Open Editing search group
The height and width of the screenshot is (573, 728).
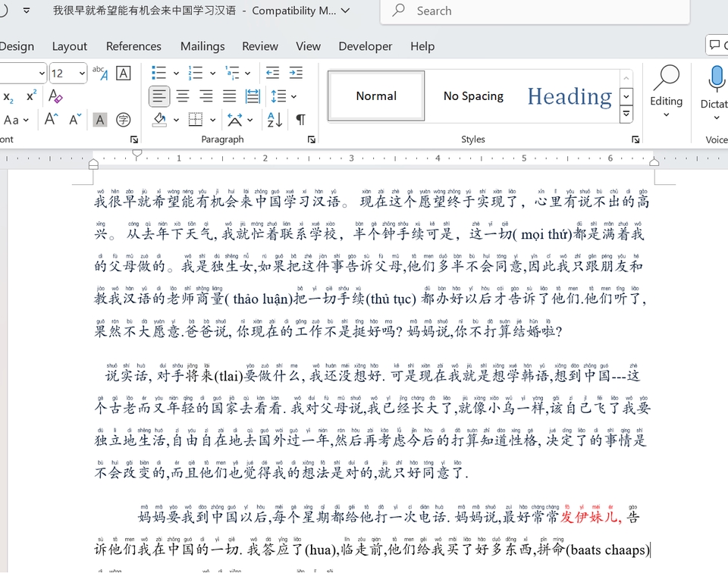pyautogui.click(x=667, y=92)
